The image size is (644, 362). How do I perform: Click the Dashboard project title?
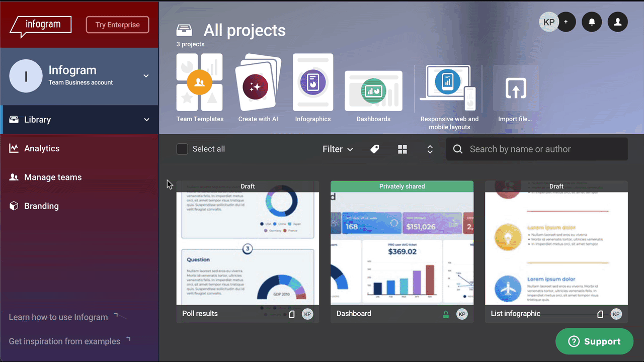tap(354, 313)
